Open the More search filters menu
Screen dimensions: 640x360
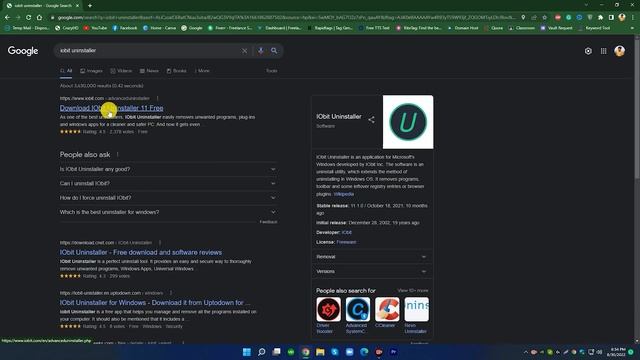pyautogui.click(x=202, y=71)
